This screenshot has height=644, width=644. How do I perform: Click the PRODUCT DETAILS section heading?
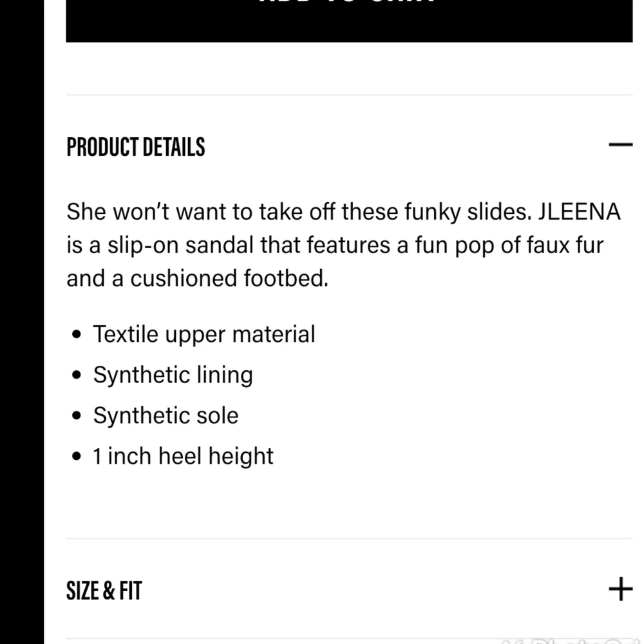pos(135,147)
